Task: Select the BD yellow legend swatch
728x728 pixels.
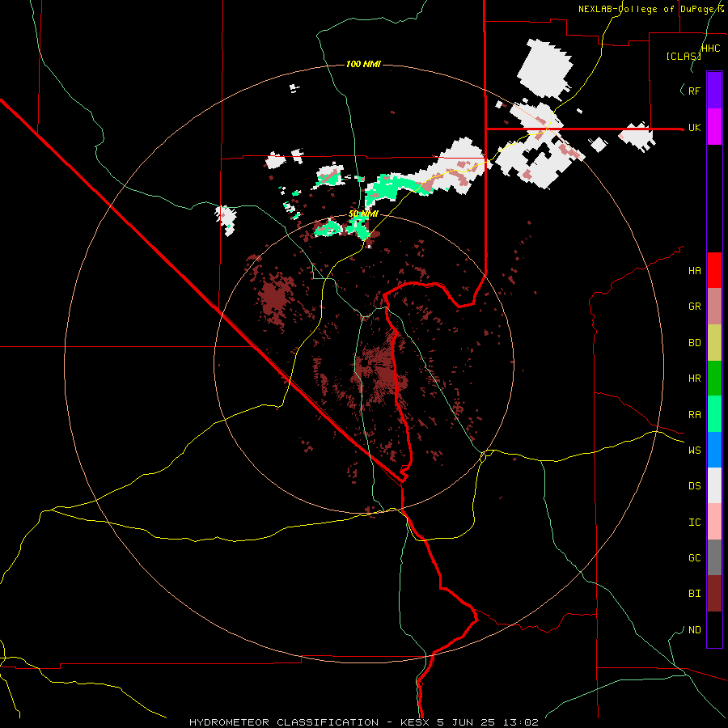Action: (x=714, y=343)
